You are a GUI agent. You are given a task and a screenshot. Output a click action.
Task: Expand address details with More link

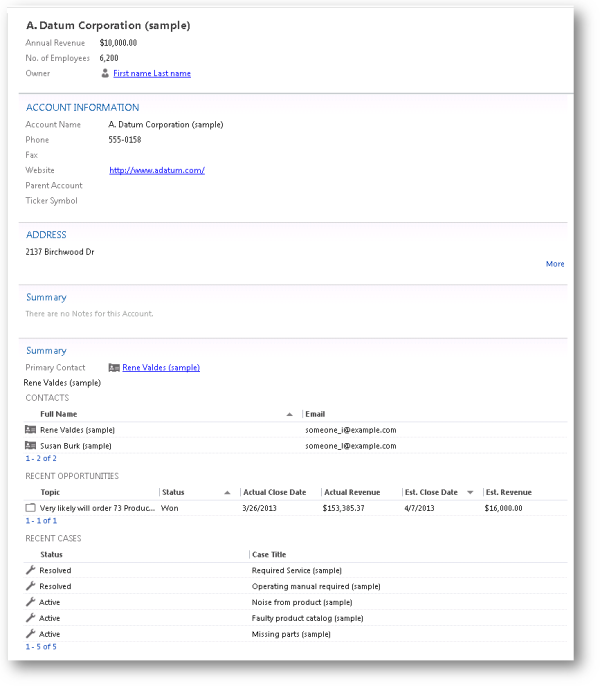[554, 264]
